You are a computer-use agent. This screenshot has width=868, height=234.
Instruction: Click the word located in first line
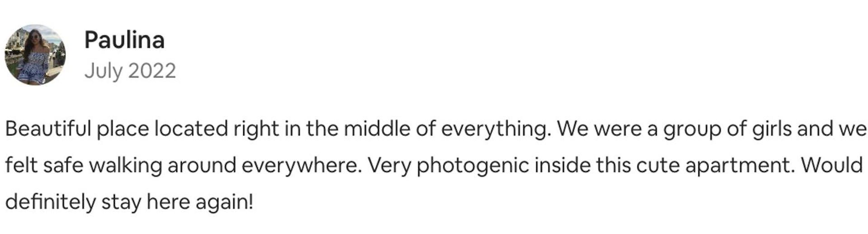pyautogui.click(x=191, y=129)
